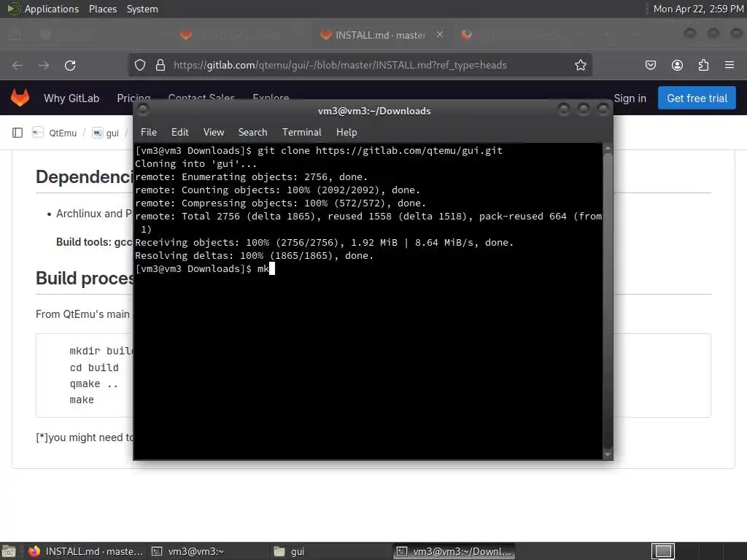
Task: Open the Applications menu
Action: click(52, 9)
